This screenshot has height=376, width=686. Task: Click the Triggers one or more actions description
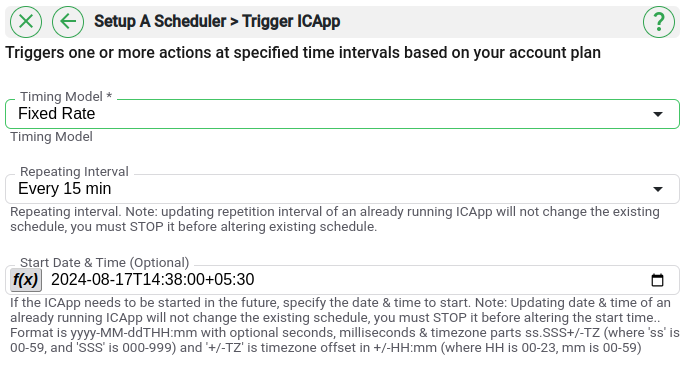pos(303,53)
